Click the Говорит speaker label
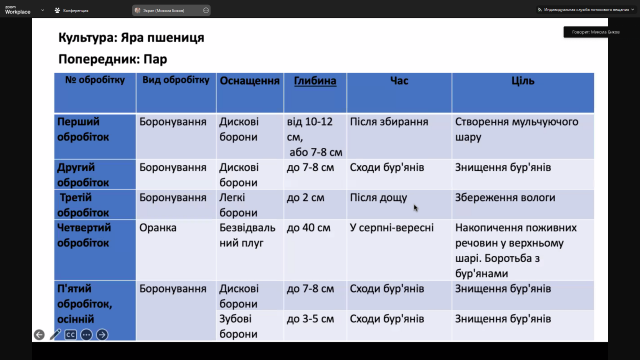This screenshot has height=360, width=640. pyautogui.click(x=591, y=32)
